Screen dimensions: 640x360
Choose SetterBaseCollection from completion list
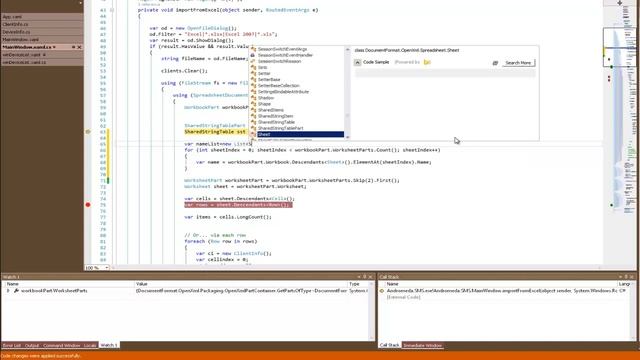tap(279, 86)
